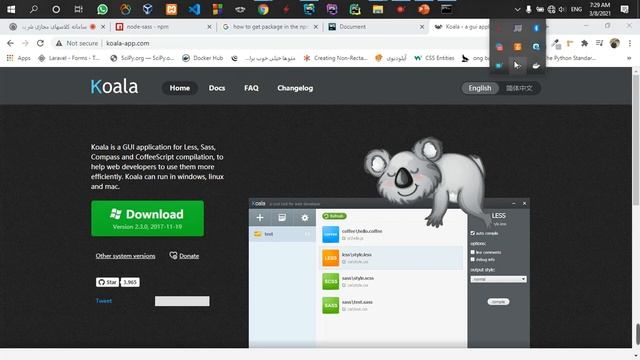
Task: Open the notification action center
Action: 624,9
